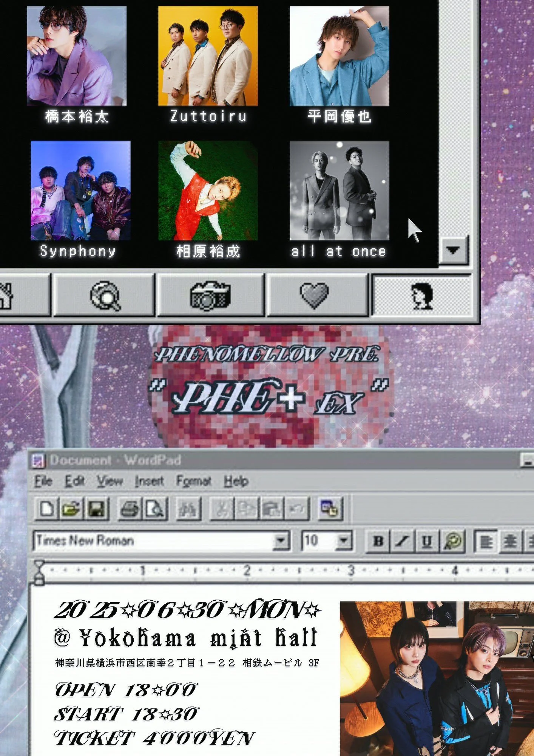
Task: Click the Zuttoiru name label
Action: [x=208, y=116]
